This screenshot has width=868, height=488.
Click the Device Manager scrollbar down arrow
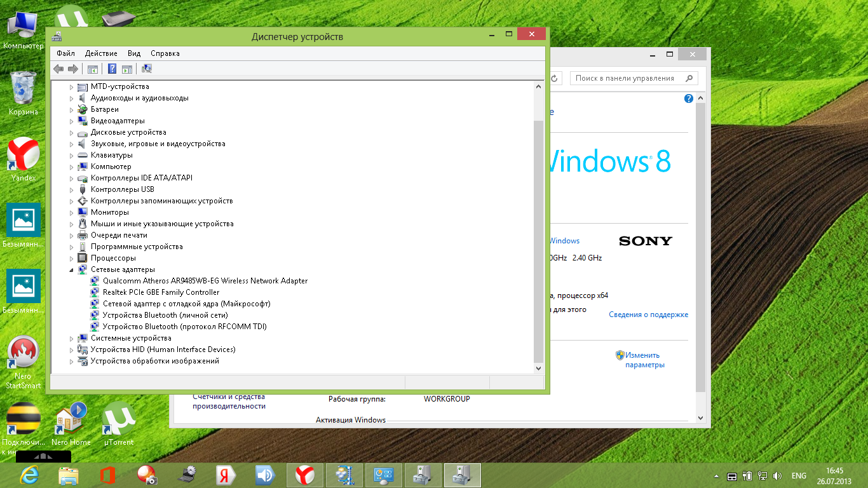point(538,368)
